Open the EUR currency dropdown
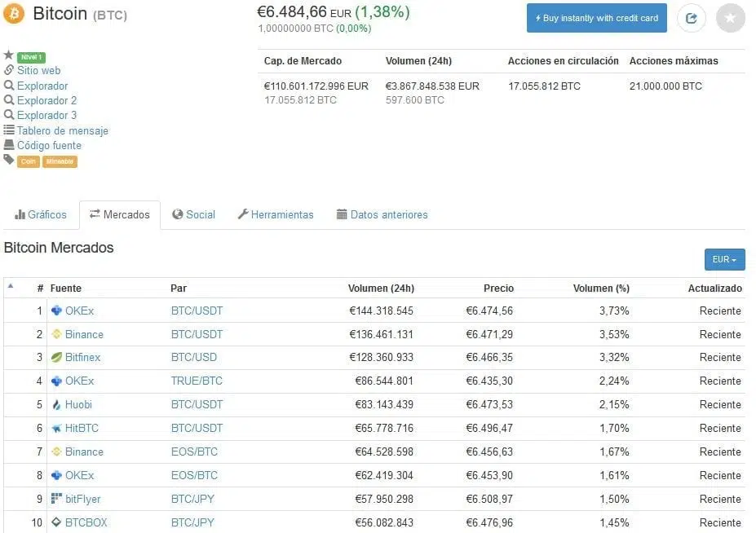756x533 pixels. 725,259
